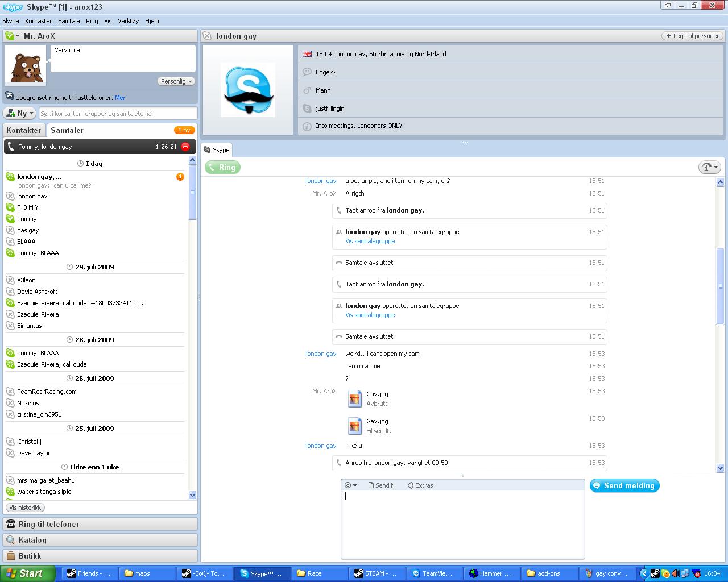Image resolution: width=728 pixels, height=582 pixels.
Task: Open the Extras menu in chat toolbar
Action: [x=420, y=485]
